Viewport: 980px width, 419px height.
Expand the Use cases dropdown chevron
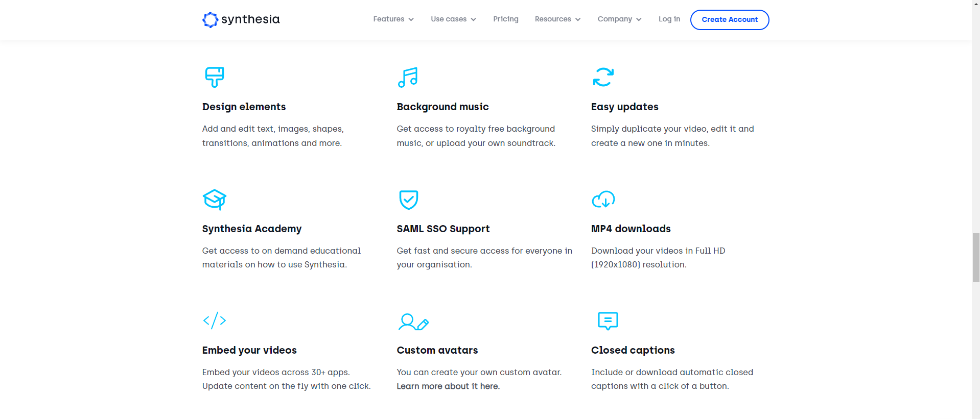pyautogui.click(x=474, y=19)
